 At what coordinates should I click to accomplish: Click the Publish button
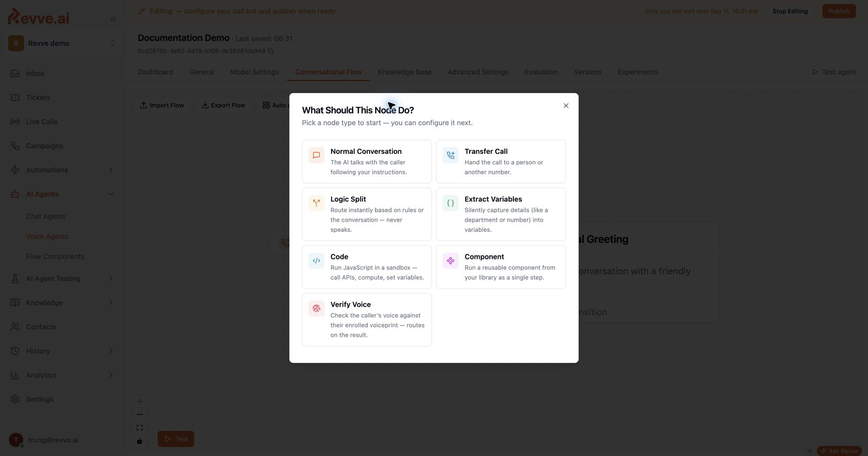839,11
